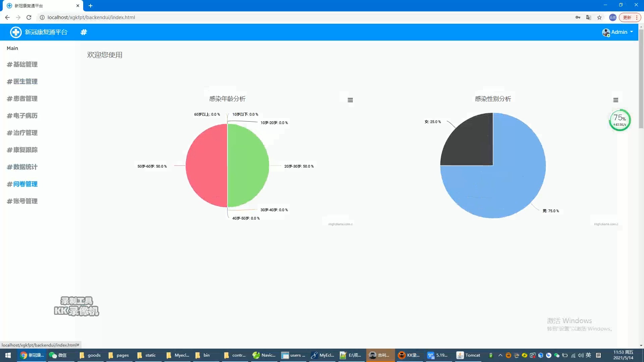Expand 数据统计 sidebar item
644x362 pixels.
[22, 167]
